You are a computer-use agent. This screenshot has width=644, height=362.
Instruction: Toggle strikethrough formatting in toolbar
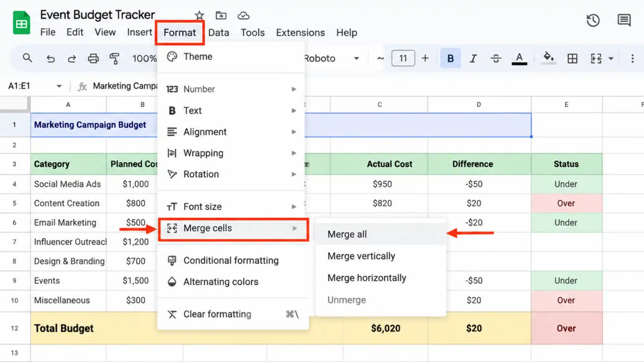[496, 59]
